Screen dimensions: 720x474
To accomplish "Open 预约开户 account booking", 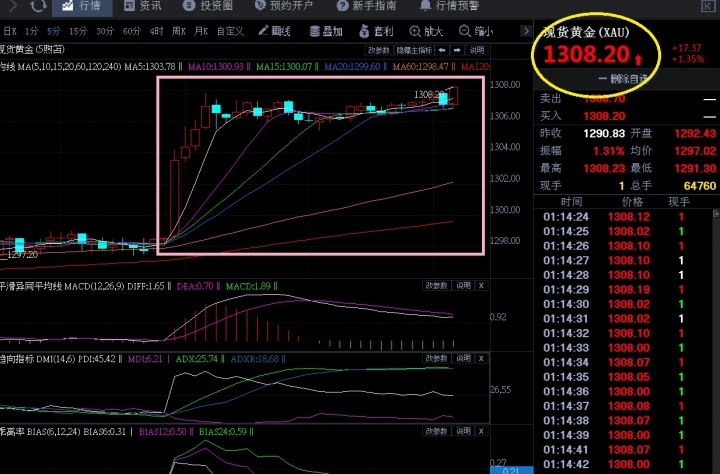I will (282, 6).
